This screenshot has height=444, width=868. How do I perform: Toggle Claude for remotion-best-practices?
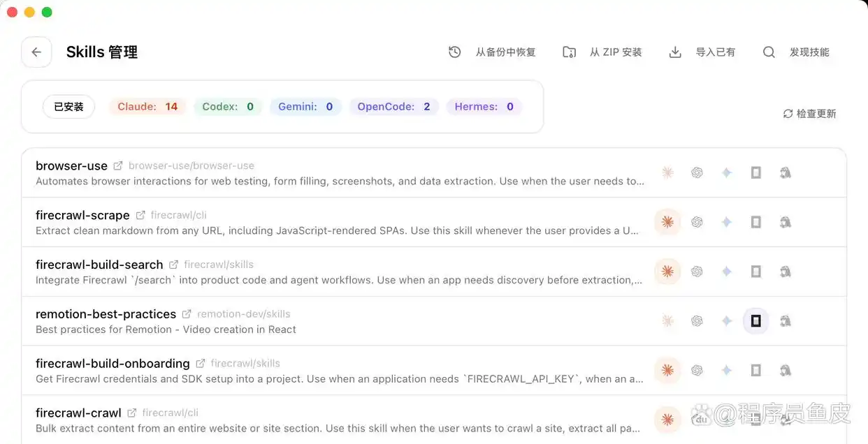click(x=667, y=321)
